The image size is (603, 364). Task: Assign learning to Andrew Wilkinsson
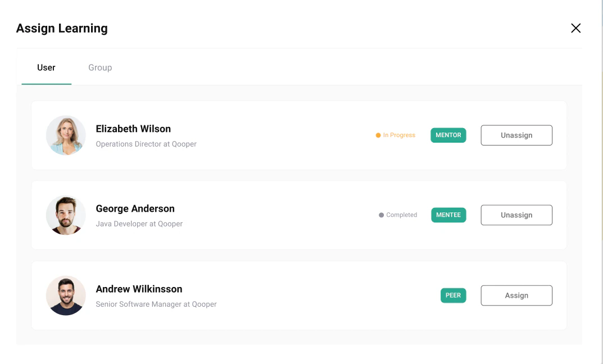pos(516,295)
